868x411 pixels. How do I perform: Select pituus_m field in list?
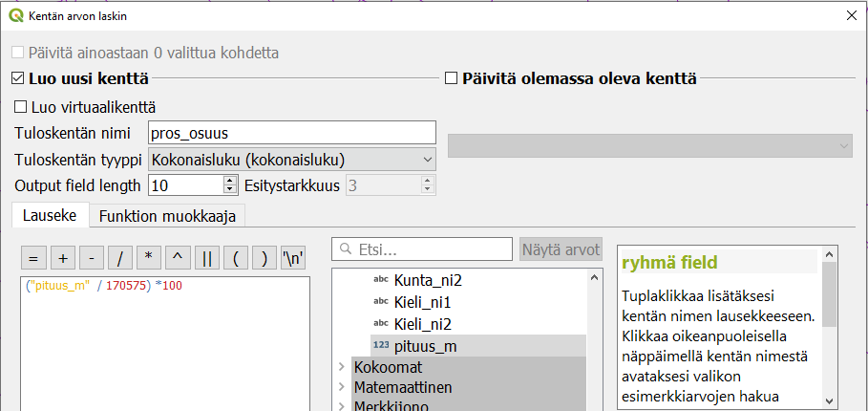pyautogui.click(x=424, y=346)
